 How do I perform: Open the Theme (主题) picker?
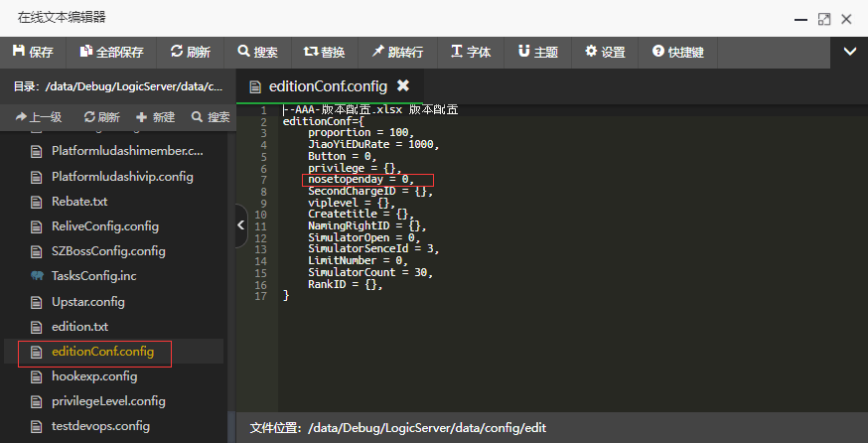point(537,52)
